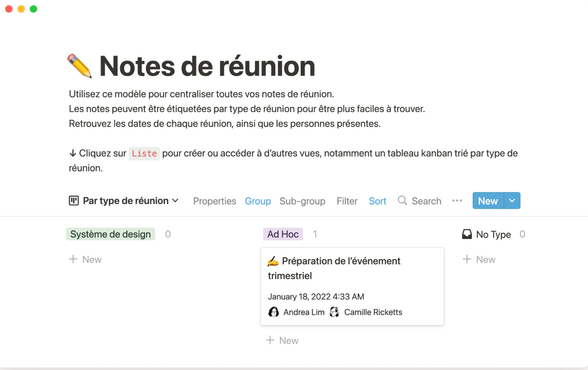Open the view switcher chevron beside Par type de réunion

point(175,200)
